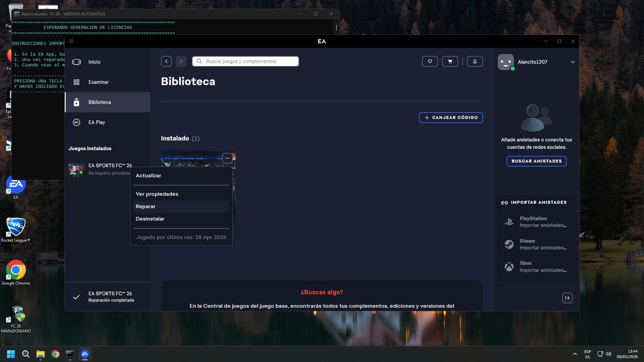
Task: Import friends from Xbox
Action: 537,267
